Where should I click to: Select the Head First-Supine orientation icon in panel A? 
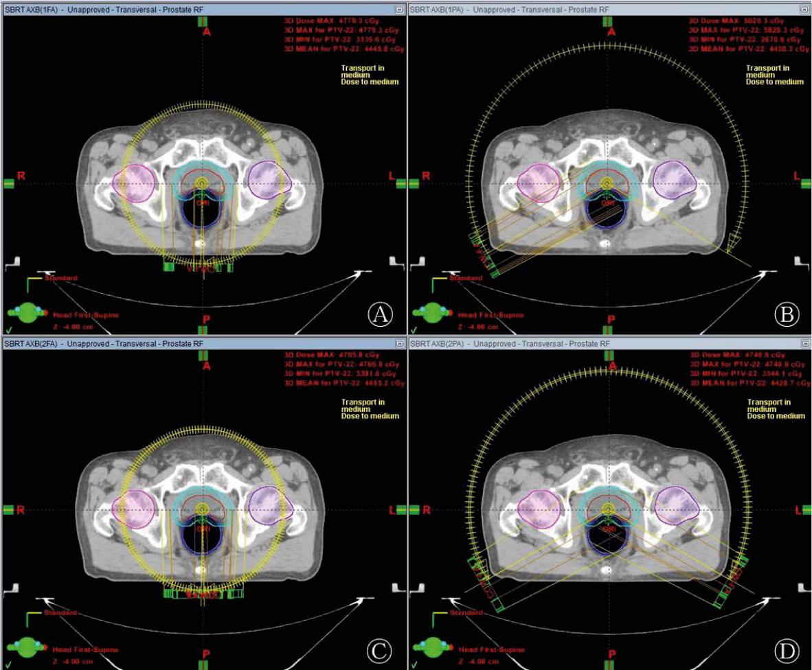pyautogui.click(x=27, y=312)
